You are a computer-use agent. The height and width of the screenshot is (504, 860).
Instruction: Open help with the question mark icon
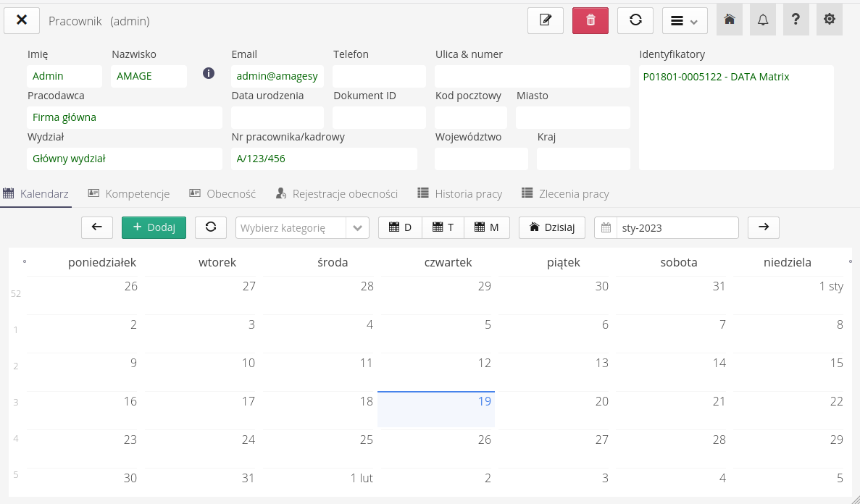(796, 20)
